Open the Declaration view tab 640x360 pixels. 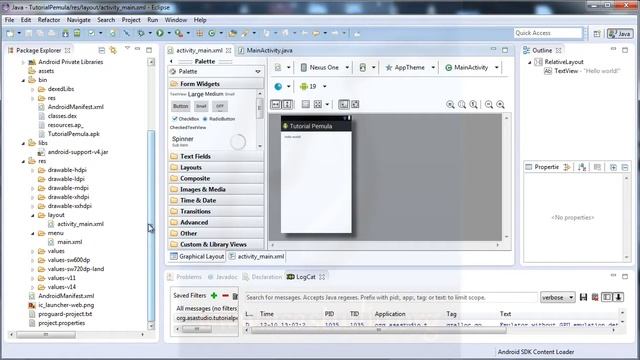[262, 277]
